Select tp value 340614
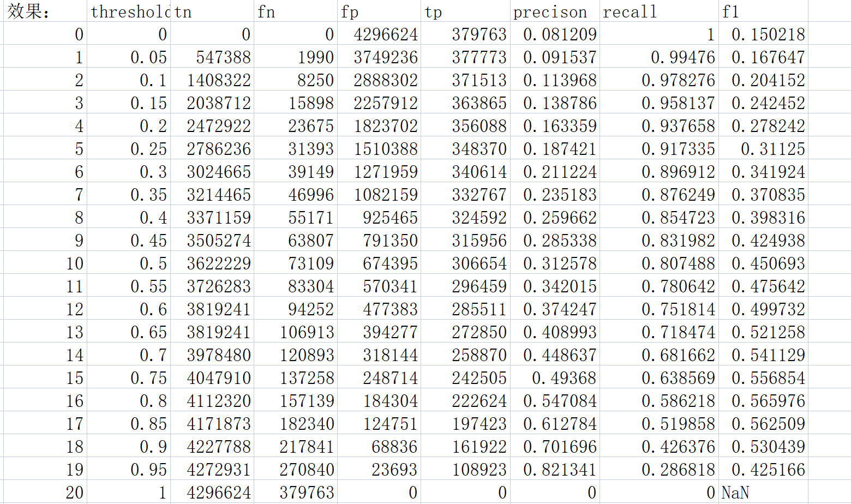Image resolution: width=851 pixels, height=504 pixels. [x=465, y=171]
